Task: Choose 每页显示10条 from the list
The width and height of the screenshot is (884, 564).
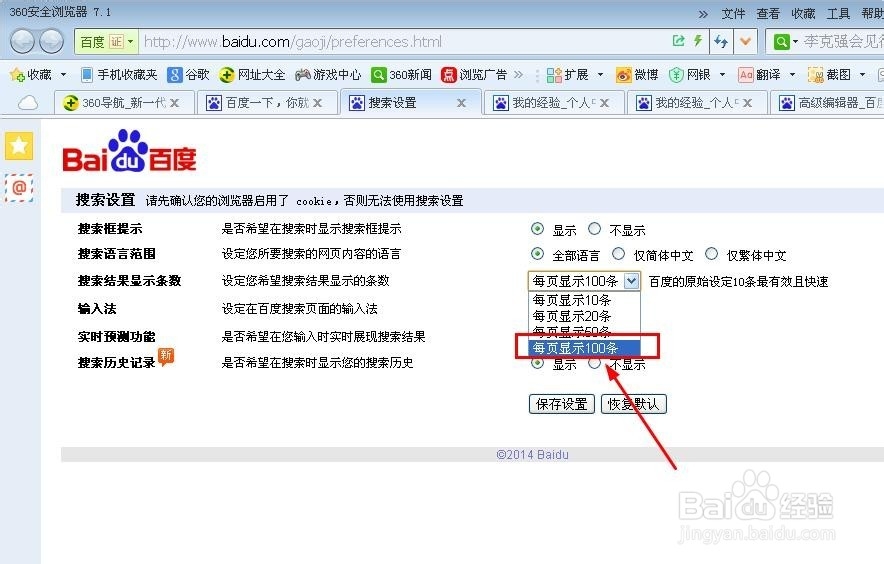Action: (584, 299)
